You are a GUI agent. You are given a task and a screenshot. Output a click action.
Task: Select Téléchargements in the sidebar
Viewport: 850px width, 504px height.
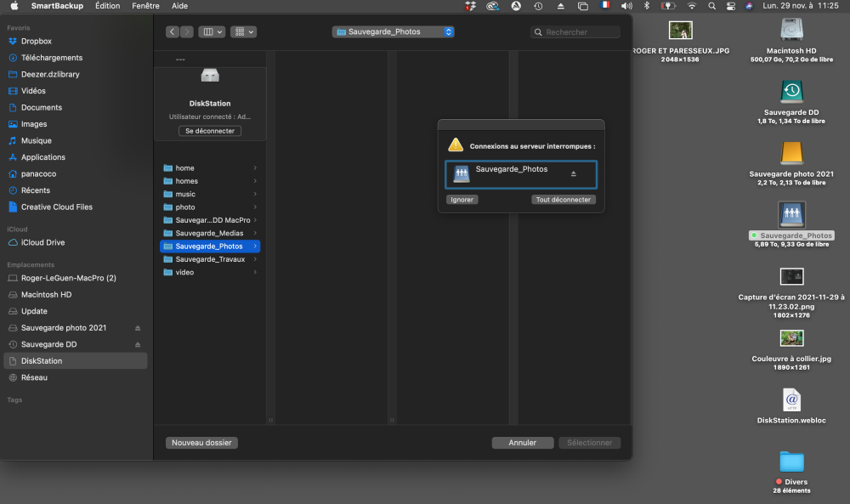(x=76, y=58)
